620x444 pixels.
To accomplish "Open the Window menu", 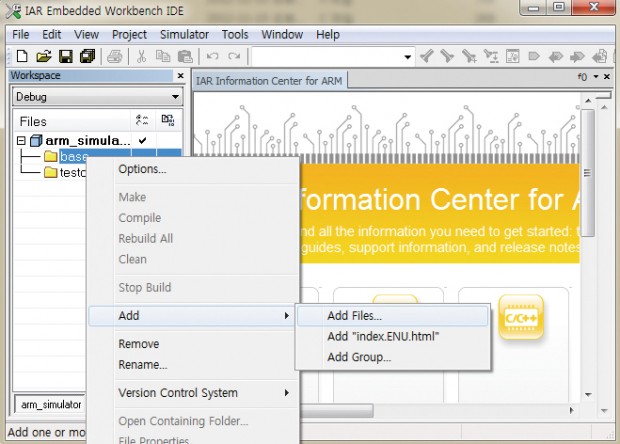I will coord(282,34).
